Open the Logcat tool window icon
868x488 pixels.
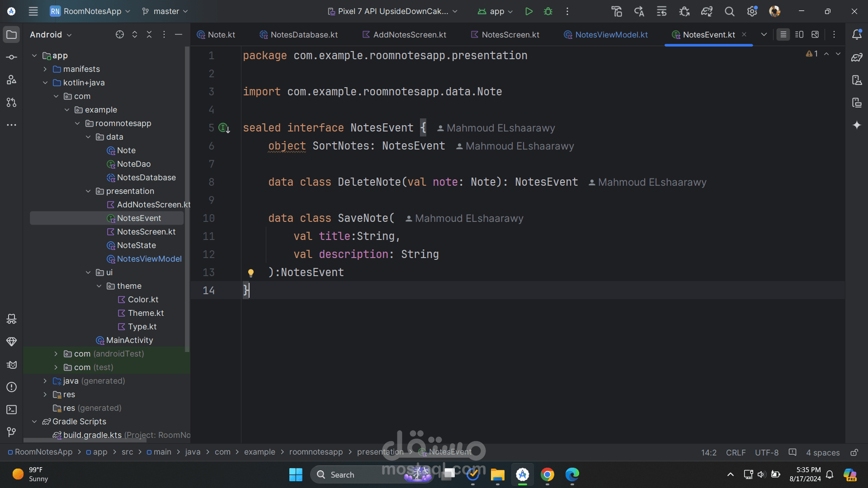pos(12,365)
